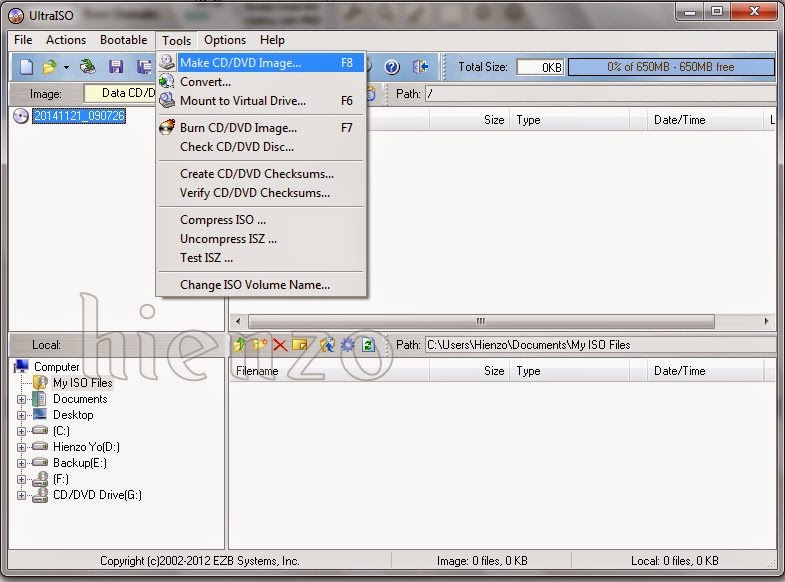The height and width of the screenshot is (582, 785).
Task: Click the New file toolbar icon
Action: pyautogui.click(x=25, y=67)
